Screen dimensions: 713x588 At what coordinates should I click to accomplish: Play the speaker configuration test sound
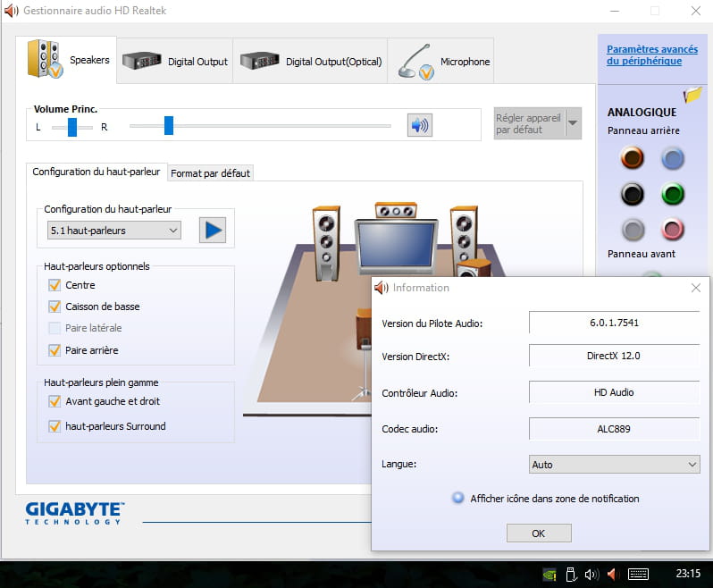click(213, 231)
